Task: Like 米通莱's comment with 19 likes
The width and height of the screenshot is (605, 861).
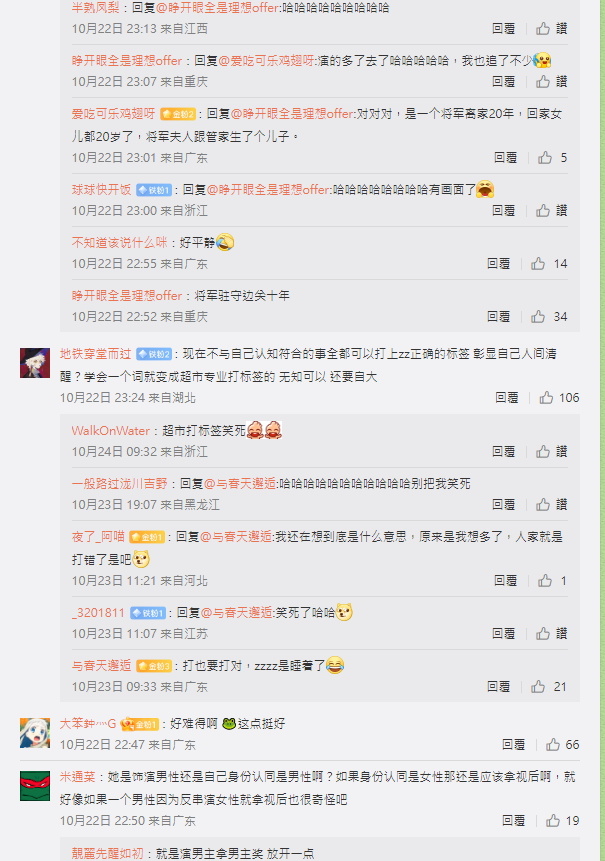Action: (x=553, y=820)
